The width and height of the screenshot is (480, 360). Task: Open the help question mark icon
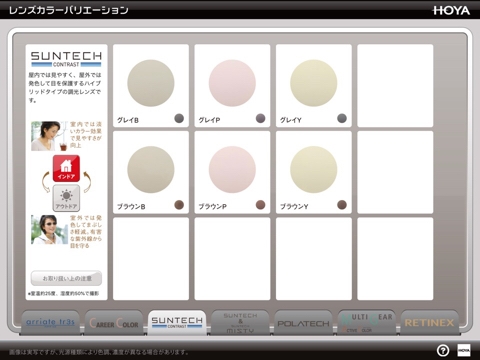[x=443, y=350]
